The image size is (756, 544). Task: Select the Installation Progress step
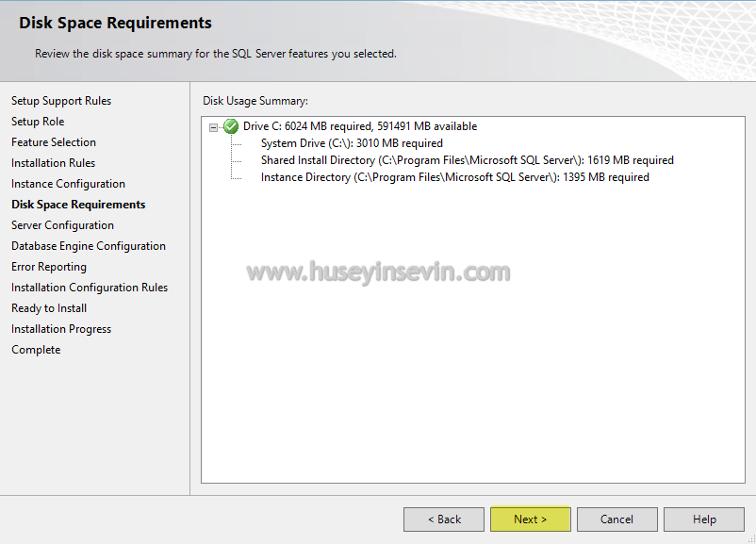tap(61, 329)
